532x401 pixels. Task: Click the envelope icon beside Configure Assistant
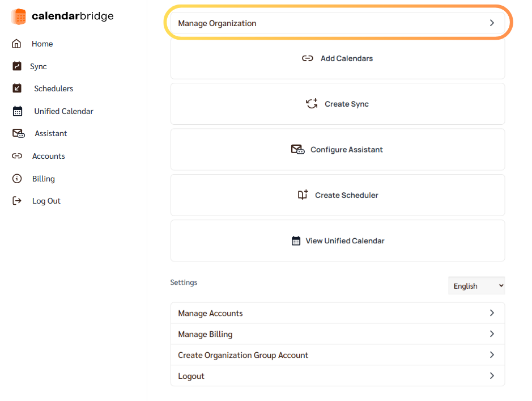coord(297,149)
